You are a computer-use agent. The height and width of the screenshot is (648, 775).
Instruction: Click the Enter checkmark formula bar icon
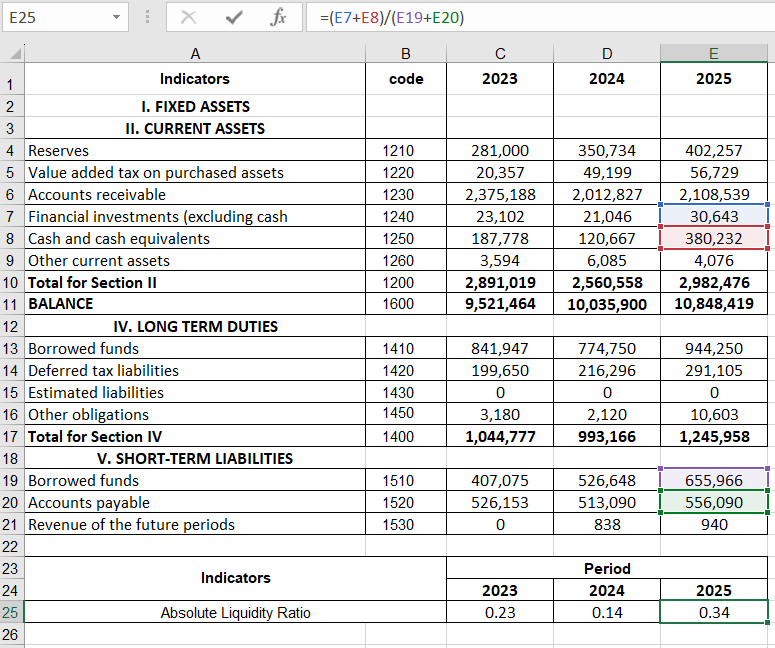pyautogui.click(x=235, y=18)
